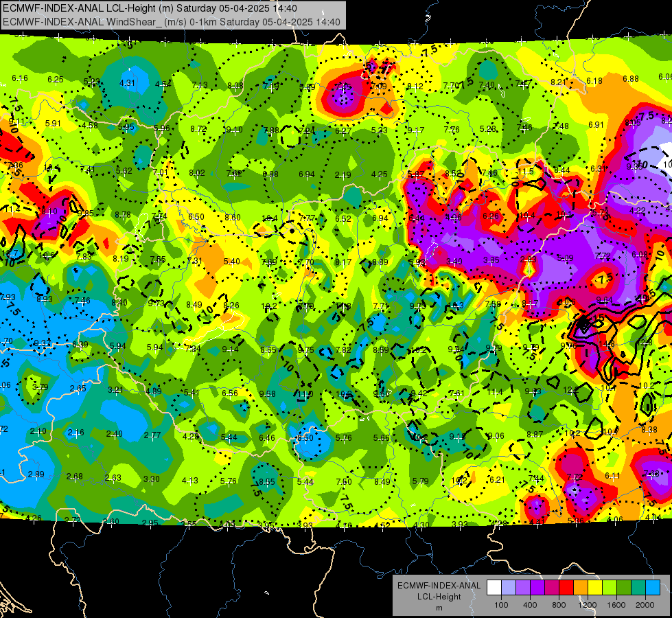
Task: Click the 8.50 value on blue patch
Action: click(305, 438)
